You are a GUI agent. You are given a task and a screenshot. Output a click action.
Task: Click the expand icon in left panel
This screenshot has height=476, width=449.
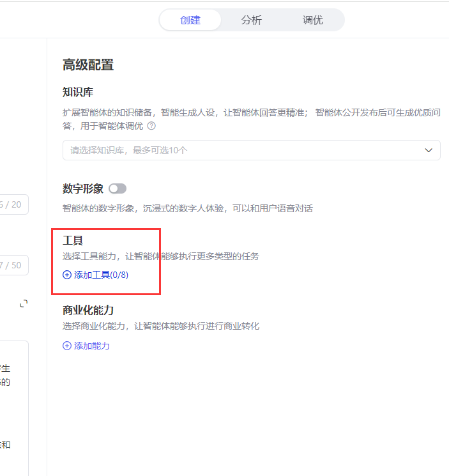pyautogui.click(x=24, y=303)
